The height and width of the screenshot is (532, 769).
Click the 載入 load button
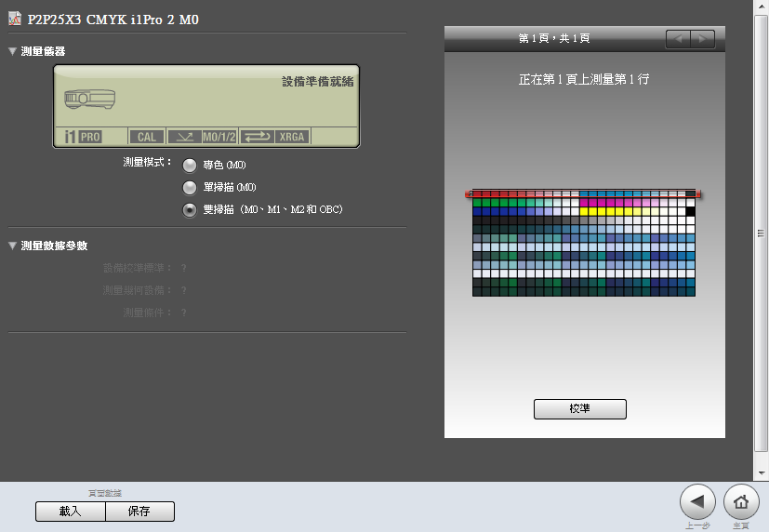point(70,512)
